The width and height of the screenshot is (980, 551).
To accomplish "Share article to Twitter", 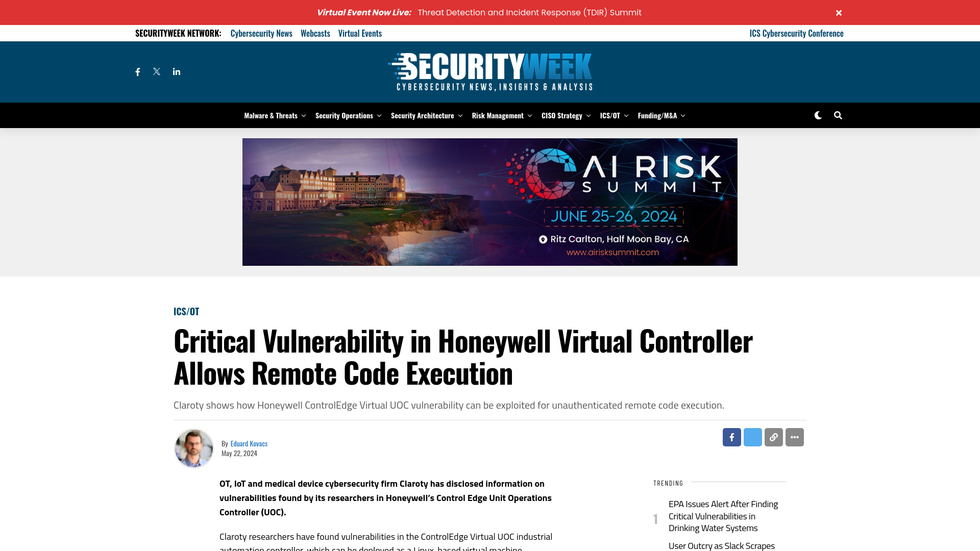I will tap(752, 437).
